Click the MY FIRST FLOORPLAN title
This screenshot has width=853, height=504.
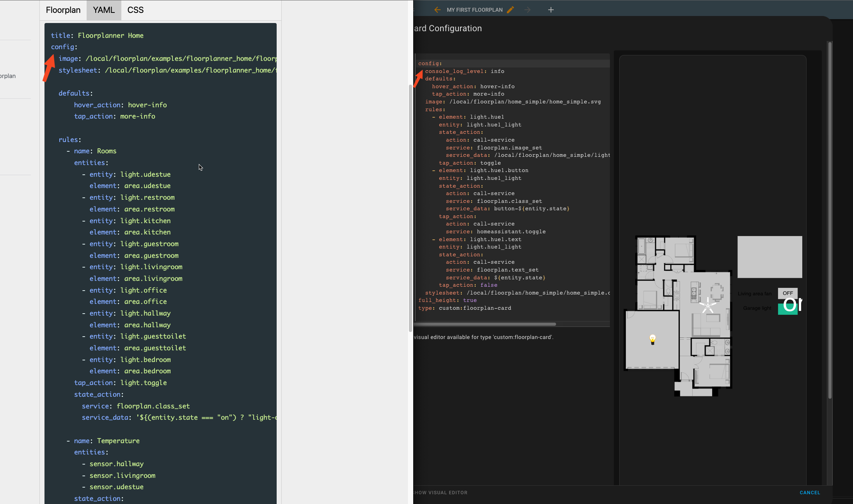(x=474, y=10)
